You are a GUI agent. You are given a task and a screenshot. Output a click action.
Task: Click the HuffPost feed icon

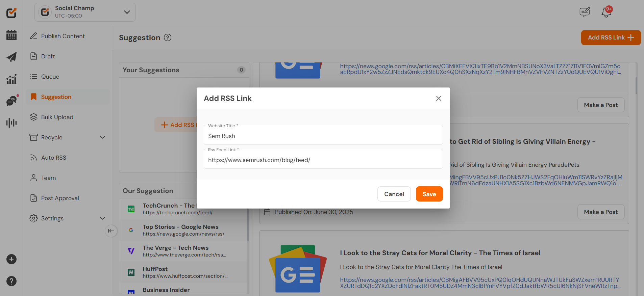(x=131, y=272)
